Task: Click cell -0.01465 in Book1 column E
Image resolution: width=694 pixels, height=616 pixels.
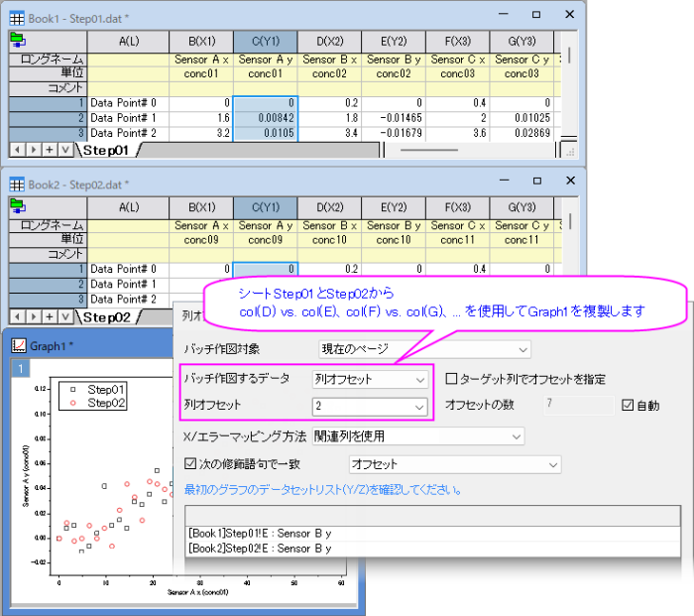Action: pos(394,118)
